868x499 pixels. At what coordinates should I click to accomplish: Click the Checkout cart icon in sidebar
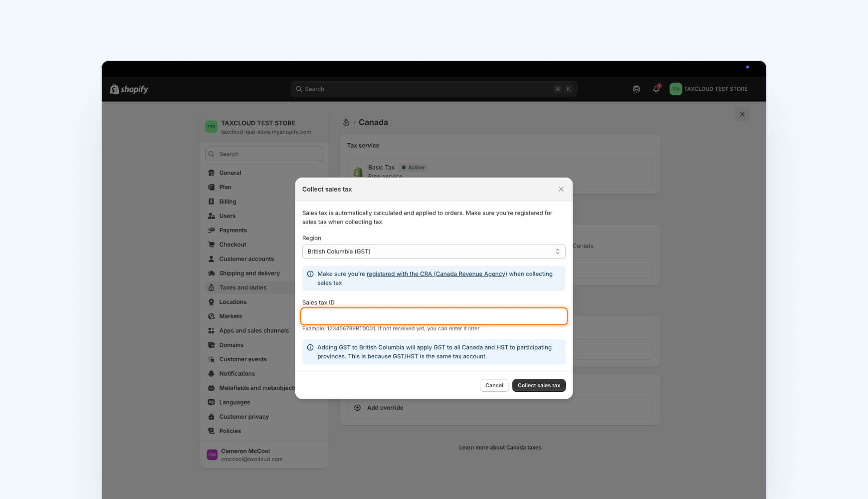pyautogui.click(x=212, y=244)
